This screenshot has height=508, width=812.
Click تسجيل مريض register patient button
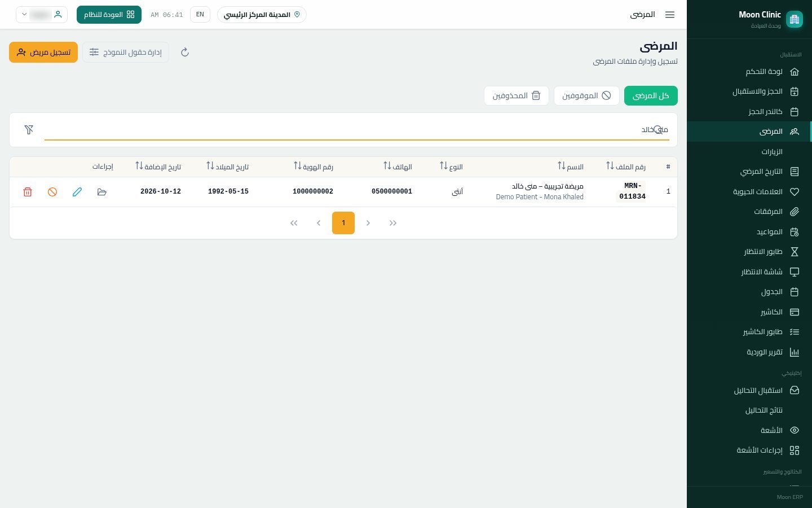click(x=43, y=52)
